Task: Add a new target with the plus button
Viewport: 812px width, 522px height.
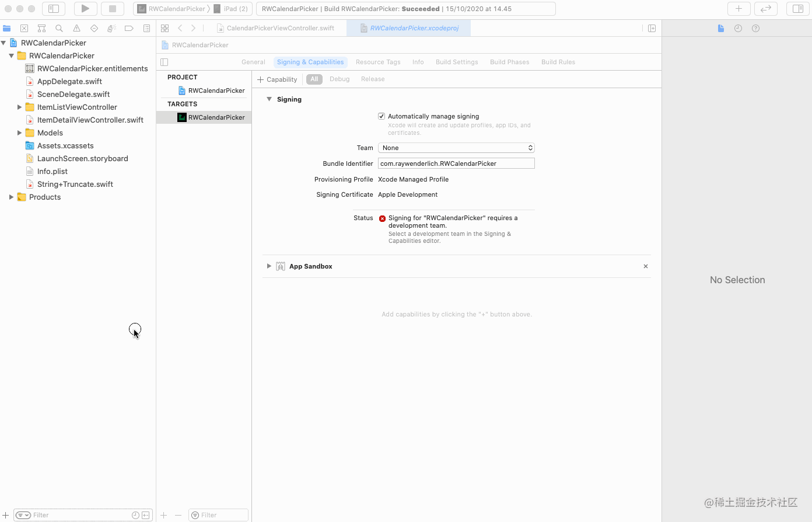Action: coord(164,515)
